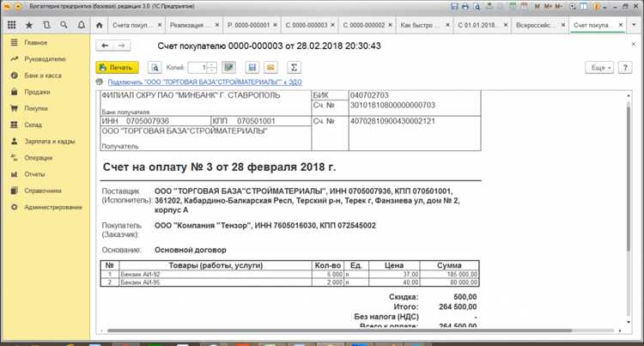Click the zoom scale icon in title bar

[573, 7]
